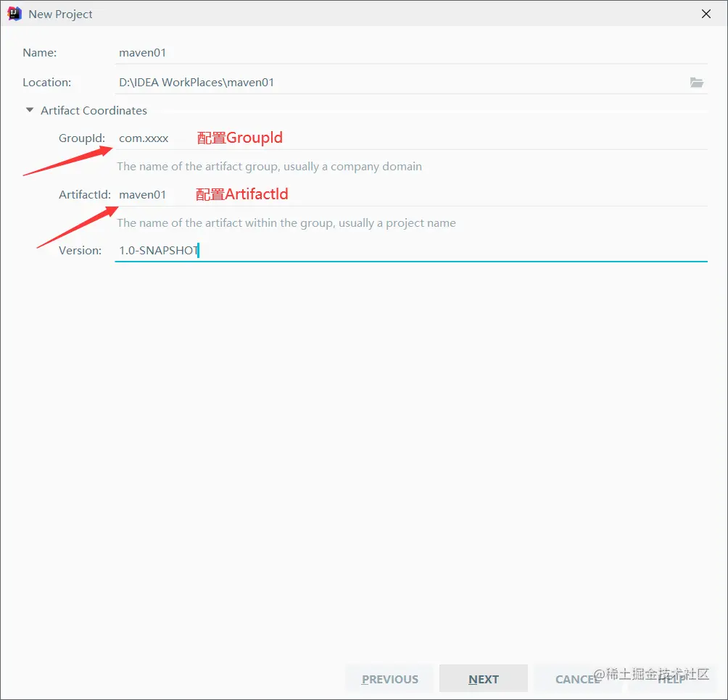Screen dimensions: 728x700
Task: Click the 'Name:' label
Action: (39, 53)
